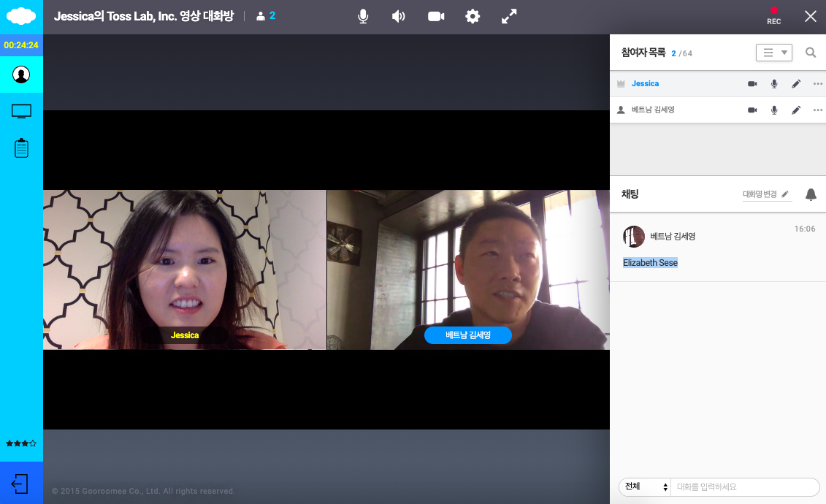Open chat recipient dropdown 전체

click(x=644, y=486)
